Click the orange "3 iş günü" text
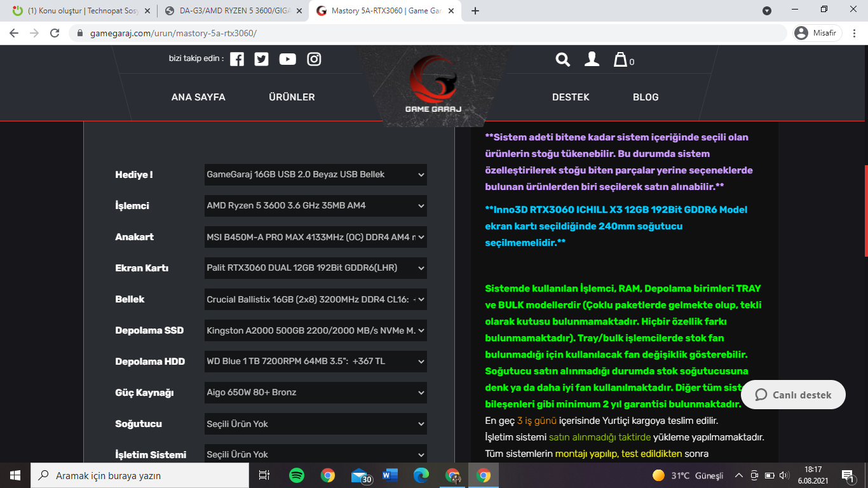The image size is (868, 488). (537, 421)
